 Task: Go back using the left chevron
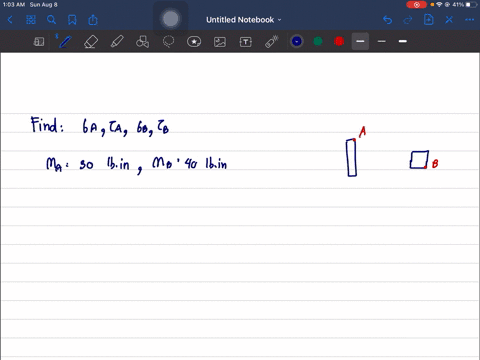[x=10, y=20]
